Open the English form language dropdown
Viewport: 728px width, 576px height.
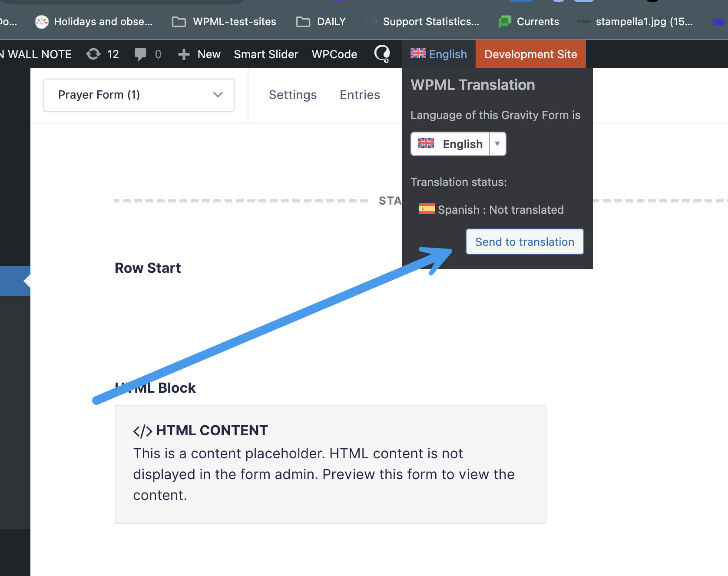458,144
